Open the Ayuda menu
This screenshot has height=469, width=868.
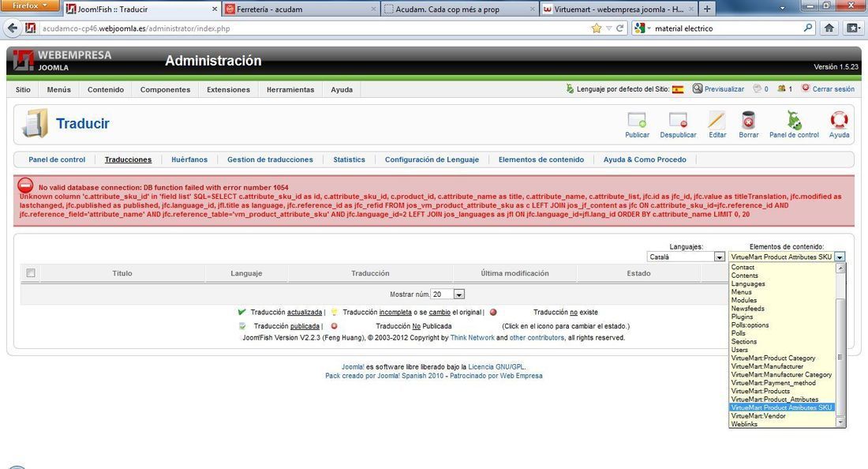342,89
